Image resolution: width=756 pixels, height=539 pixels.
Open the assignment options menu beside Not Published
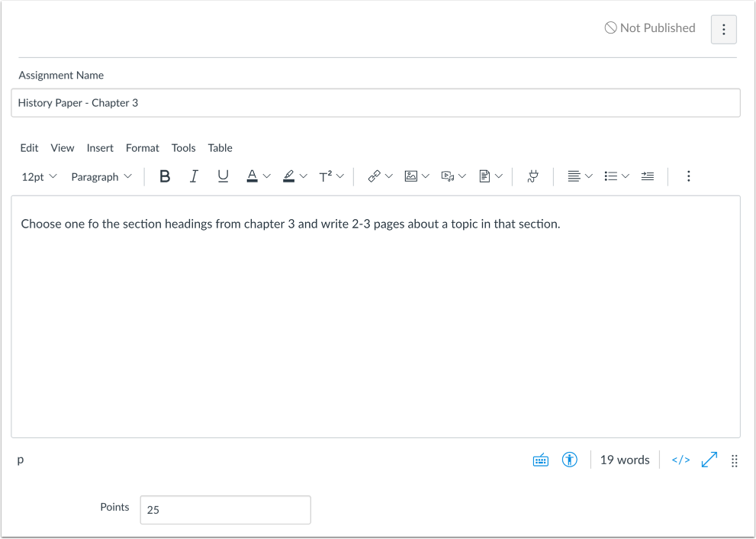pyautogui.click(x=723, y=29)
